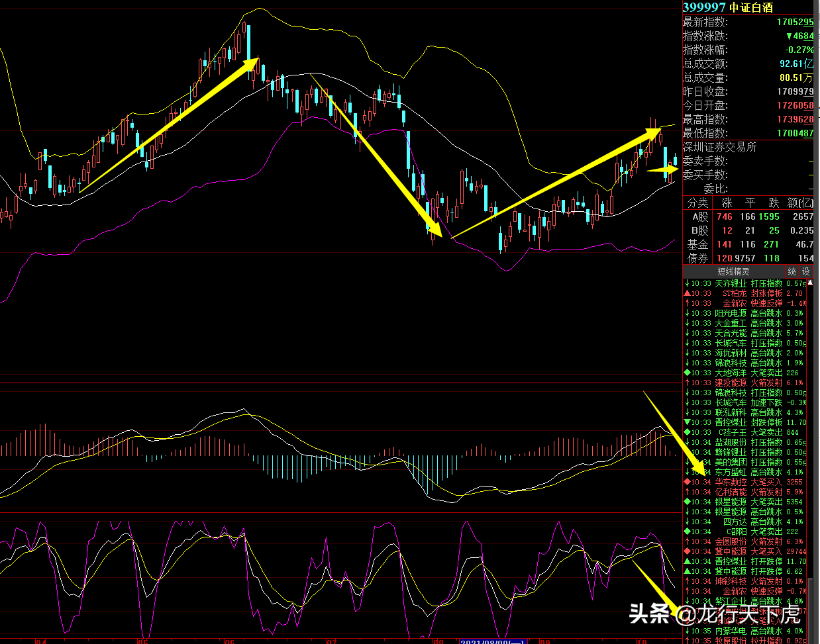This screenshot has width=820, height=644.
Task: Open the 联泓新科 高台跳水 alert row
Action: point(745,412)
